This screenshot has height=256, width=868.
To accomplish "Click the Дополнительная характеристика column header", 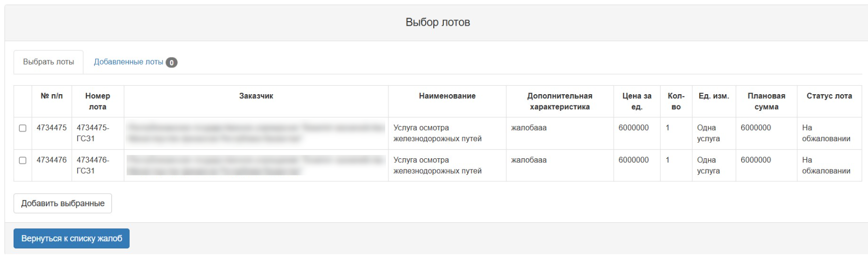I will (x=559, y=101).
